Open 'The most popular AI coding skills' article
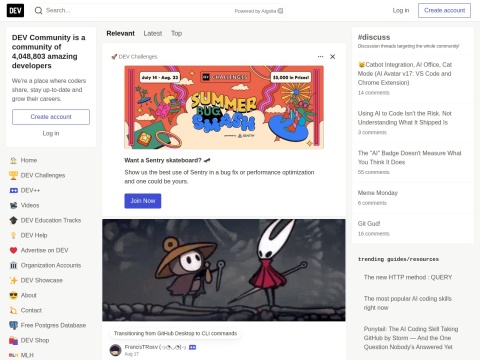Viewport: 480px width, 360px height. (x=408, y=303)
